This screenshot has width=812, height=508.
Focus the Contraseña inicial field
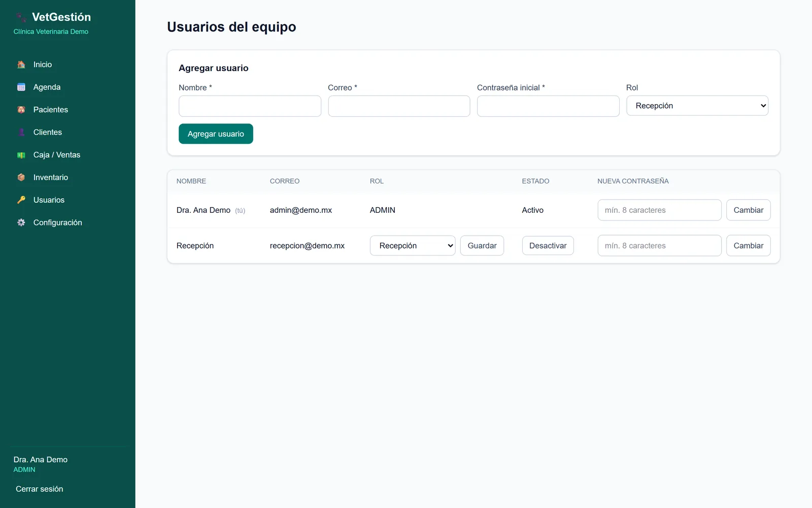548,106
